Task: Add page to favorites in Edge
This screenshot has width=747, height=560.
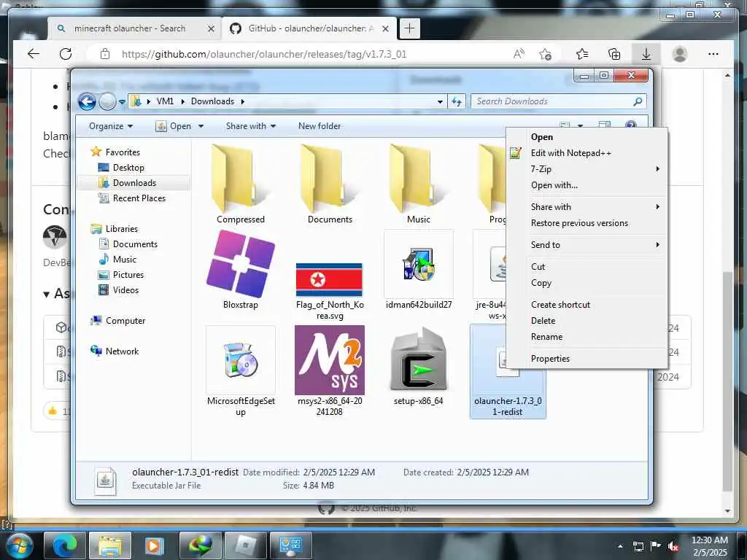Action: pos(546,54)
